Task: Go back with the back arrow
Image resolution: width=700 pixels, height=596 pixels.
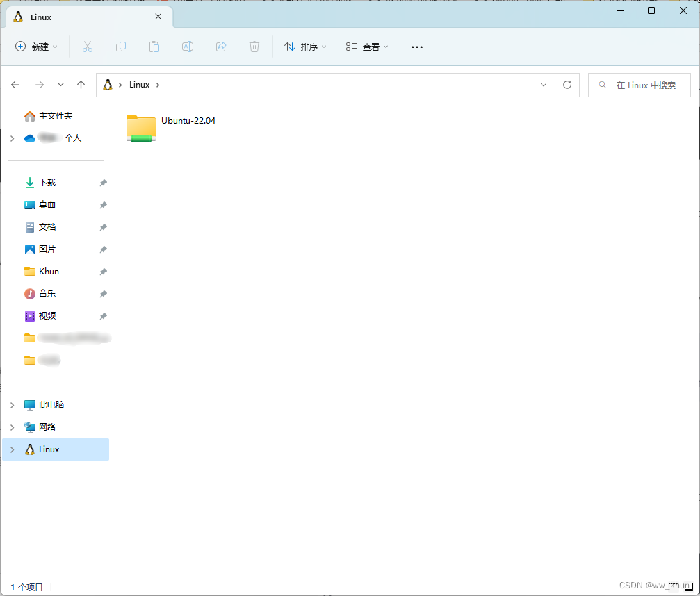Action: pyautogui.click(x=15, y=85)
